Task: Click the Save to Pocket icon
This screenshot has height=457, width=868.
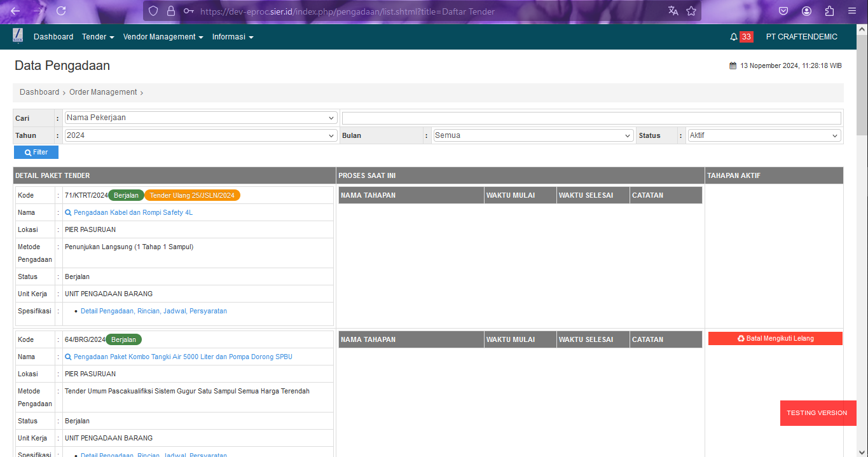Action: click(783, 11)
